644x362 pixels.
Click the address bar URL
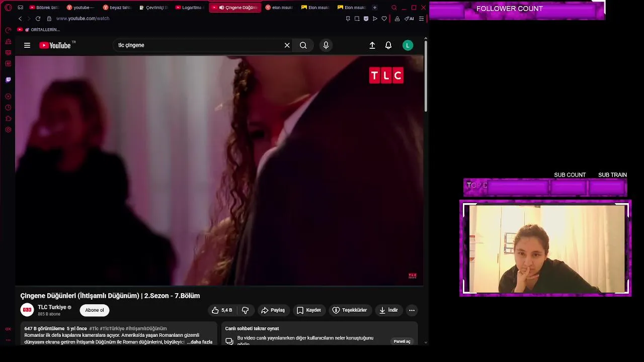click(83, 19)
